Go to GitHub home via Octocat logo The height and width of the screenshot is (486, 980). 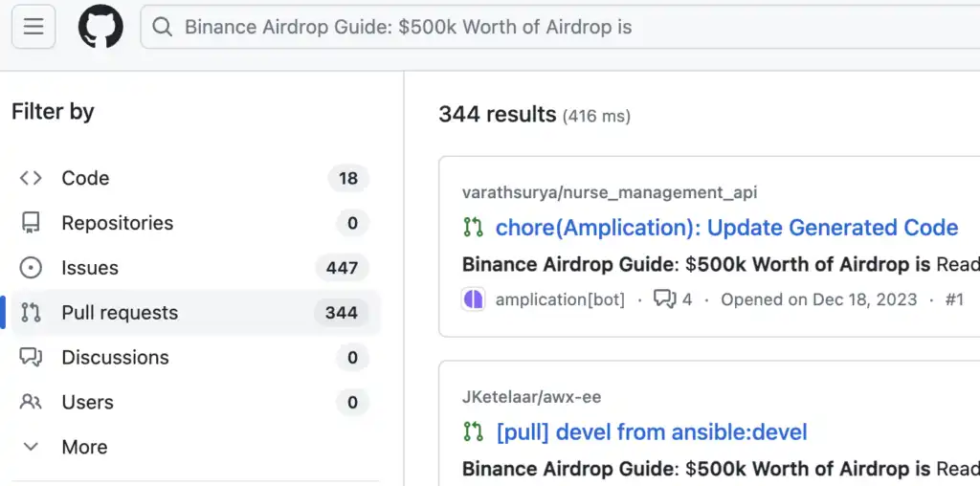click(x=100, y=27)
